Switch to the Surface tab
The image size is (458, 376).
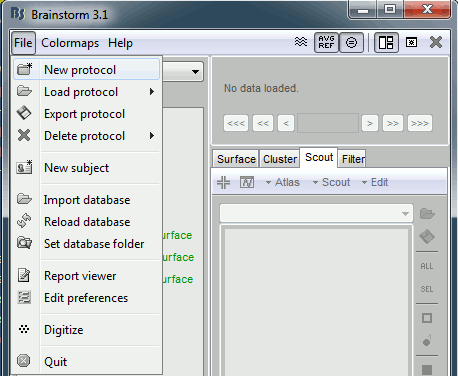click(x=236, y=159)
